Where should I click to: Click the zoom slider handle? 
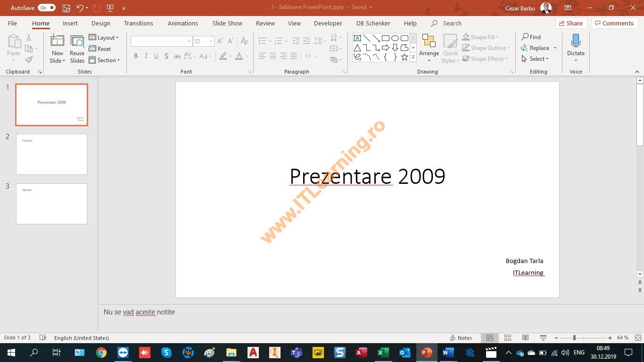[x=574, y=338]
